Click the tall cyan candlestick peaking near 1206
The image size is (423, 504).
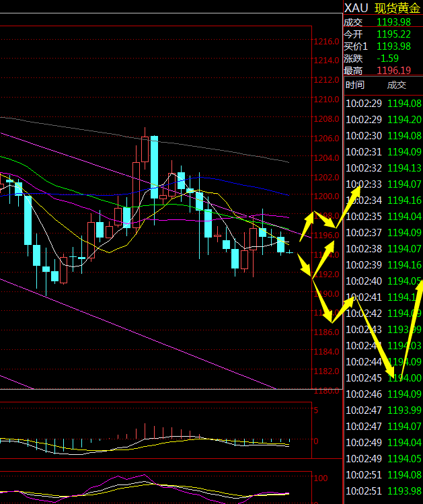click(x=154, y=167)
